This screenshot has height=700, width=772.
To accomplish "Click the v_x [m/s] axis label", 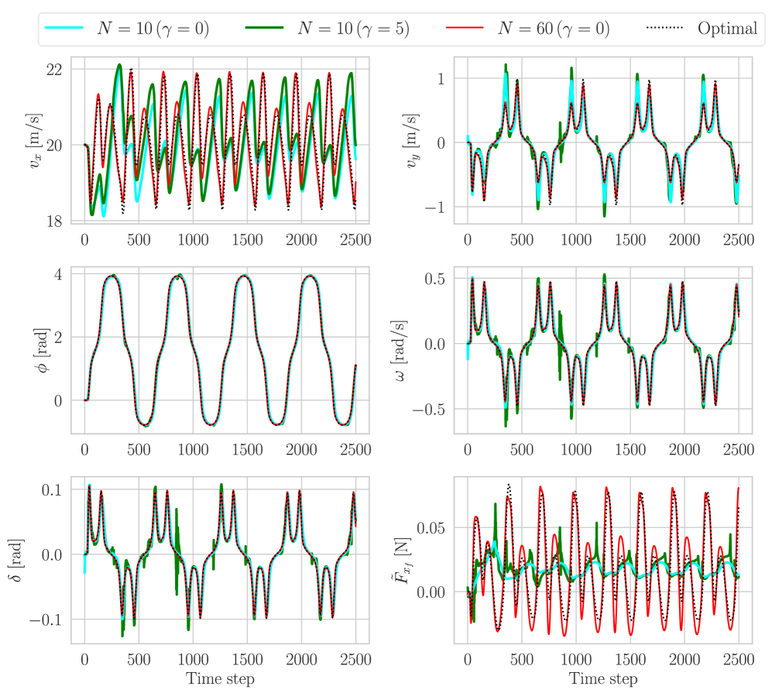I will (35, 141).
